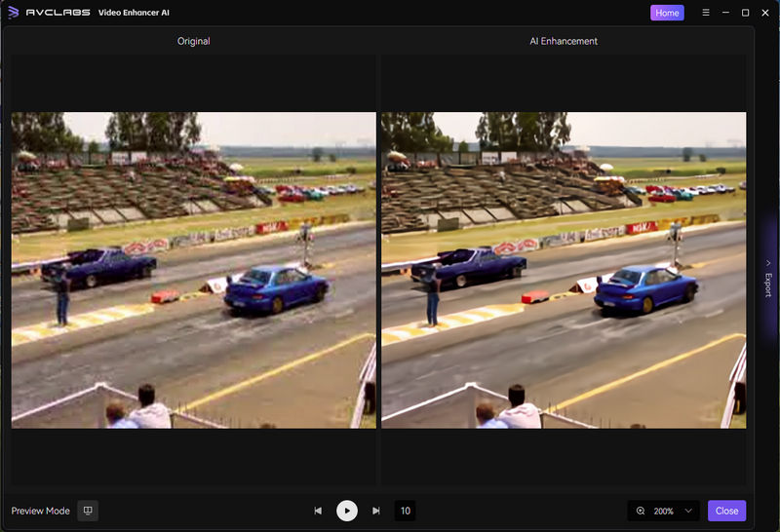Expand the Export side panel

pyautogui.click(x=768, y=280)
